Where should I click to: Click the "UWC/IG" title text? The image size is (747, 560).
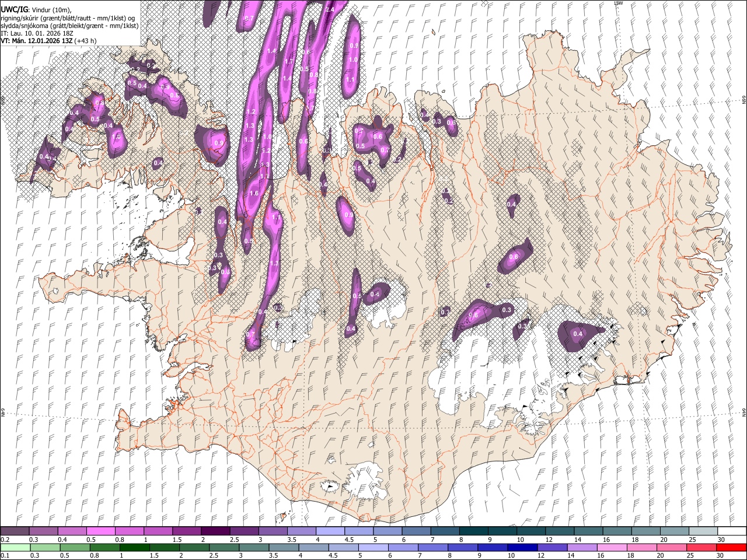14,9
